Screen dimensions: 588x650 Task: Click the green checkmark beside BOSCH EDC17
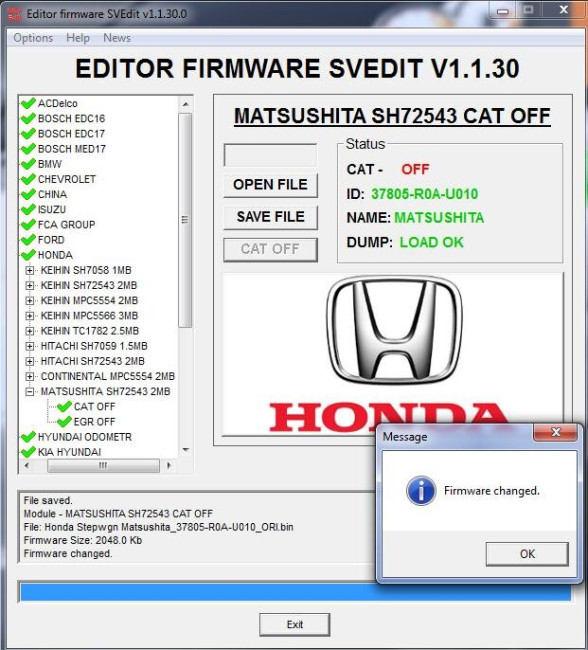pos(28,134)
